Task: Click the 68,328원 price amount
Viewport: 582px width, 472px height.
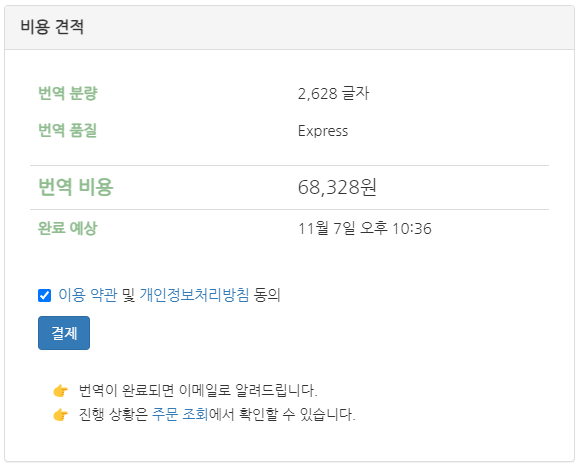Action: tap(337, 187)
